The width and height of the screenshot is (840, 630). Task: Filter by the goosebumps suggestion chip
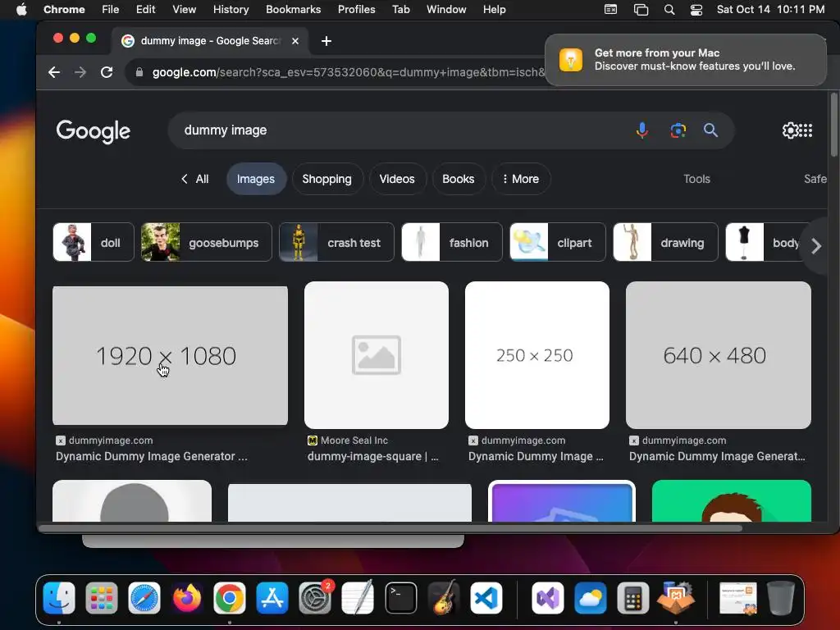point(206,242)
